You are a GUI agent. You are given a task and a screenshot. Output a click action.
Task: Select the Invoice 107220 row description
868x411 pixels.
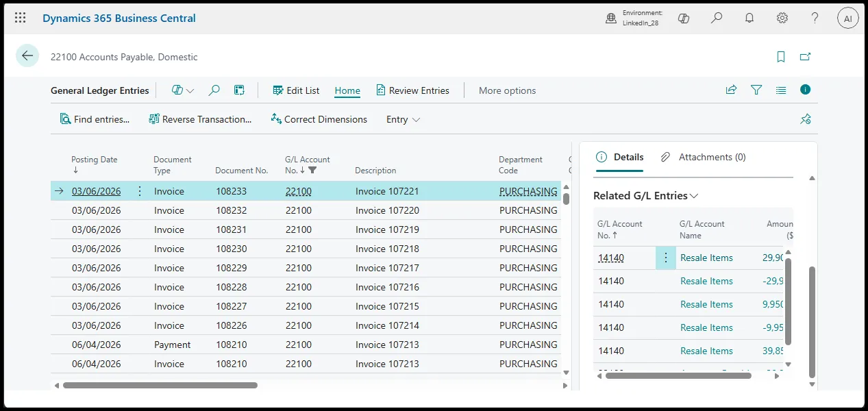tap(387, 210)
